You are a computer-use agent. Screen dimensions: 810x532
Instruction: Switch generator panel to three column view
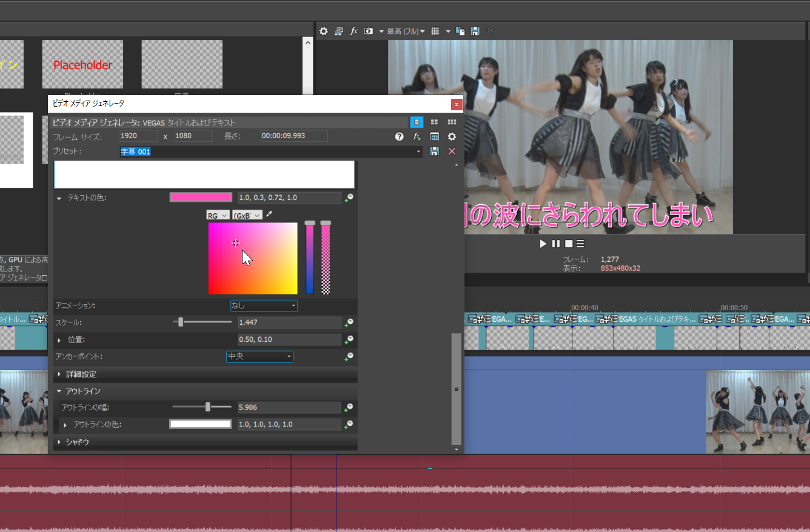(x=452, y=122)
